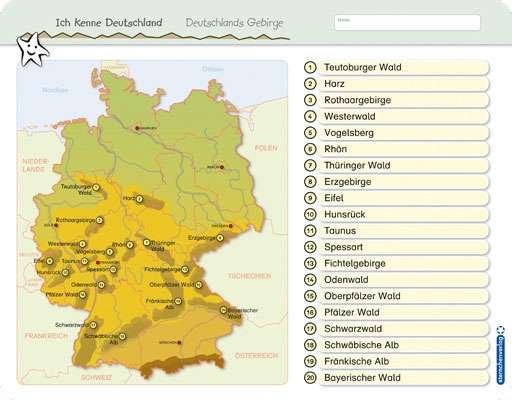Viewport: 512px width, 400px height.
Task: Click the Schwäbische Alb marker on the map
Action: coord(122,336)
